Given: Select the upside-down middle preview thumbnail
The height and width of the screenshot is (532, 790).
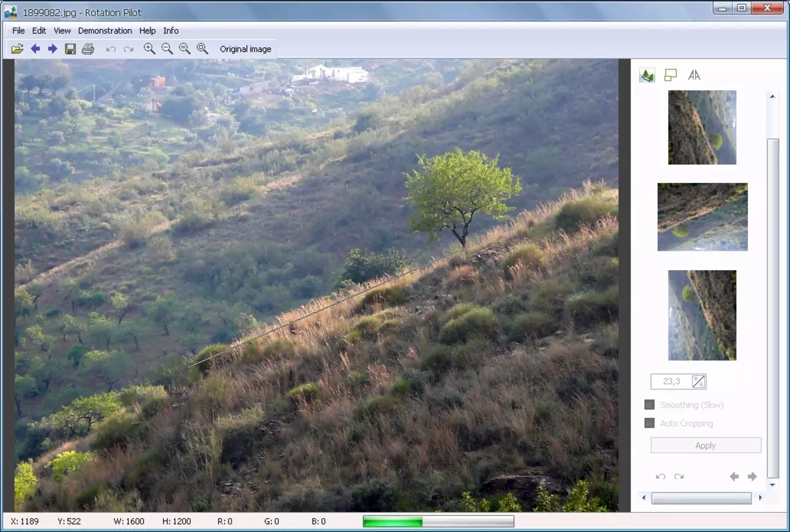Looking at the screenshot, I should pos(702,217).
